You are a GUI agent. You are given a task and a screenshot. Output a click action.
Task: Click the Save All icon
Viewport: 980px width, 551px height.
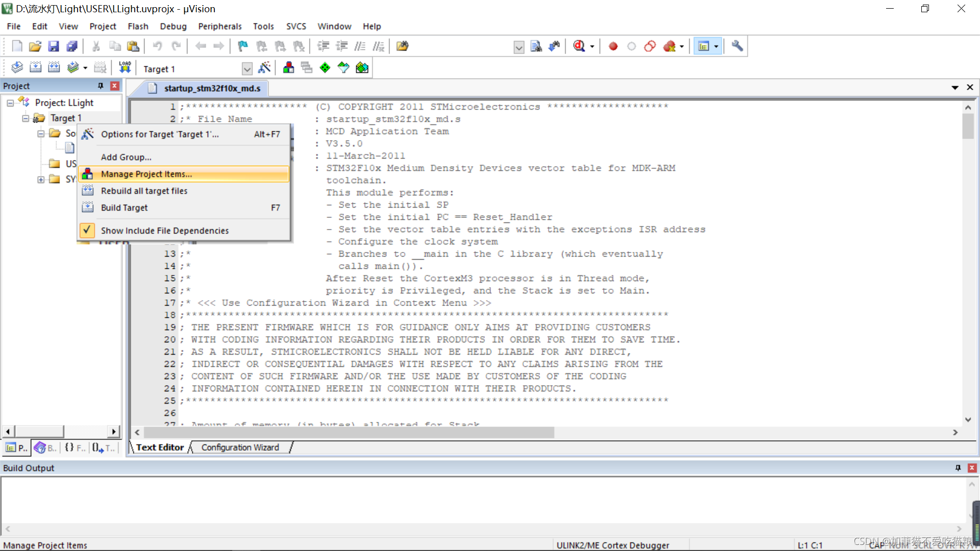pyautogui.click(x=72, y=46)
